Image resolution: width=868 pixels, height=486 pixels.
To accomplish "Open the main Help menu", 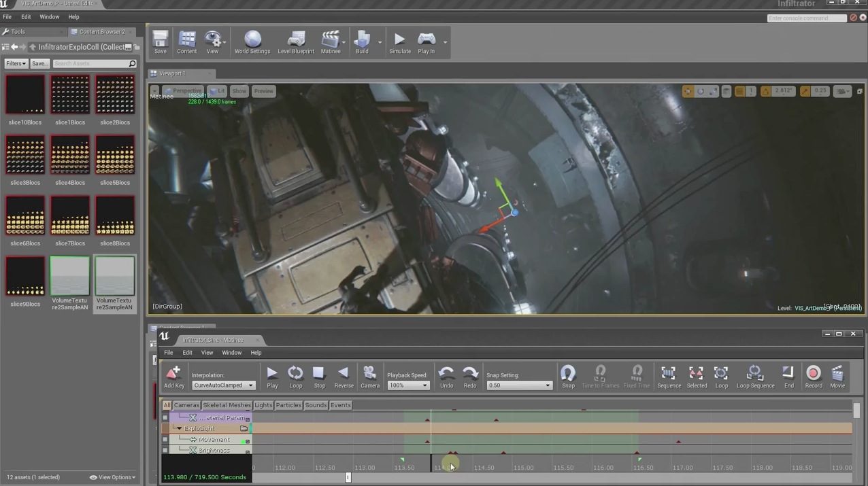I will coord(73,17).
